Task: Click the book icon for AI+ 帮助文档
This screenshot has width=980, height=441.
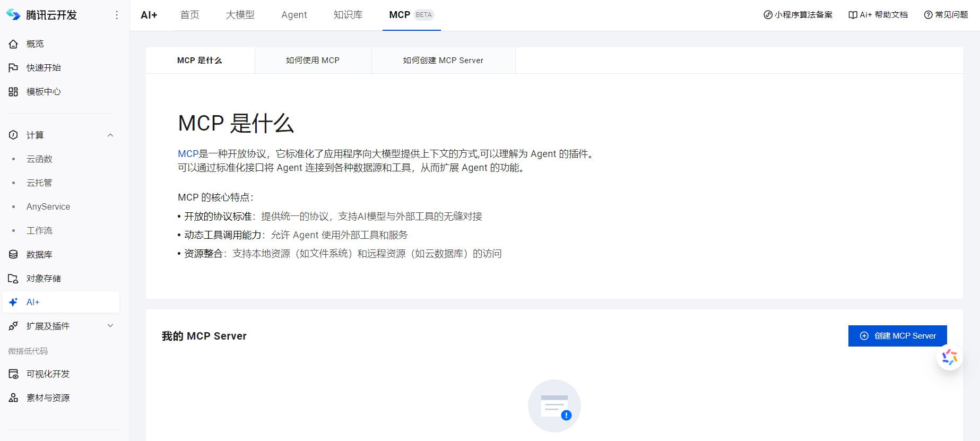Action: point(853,15)
